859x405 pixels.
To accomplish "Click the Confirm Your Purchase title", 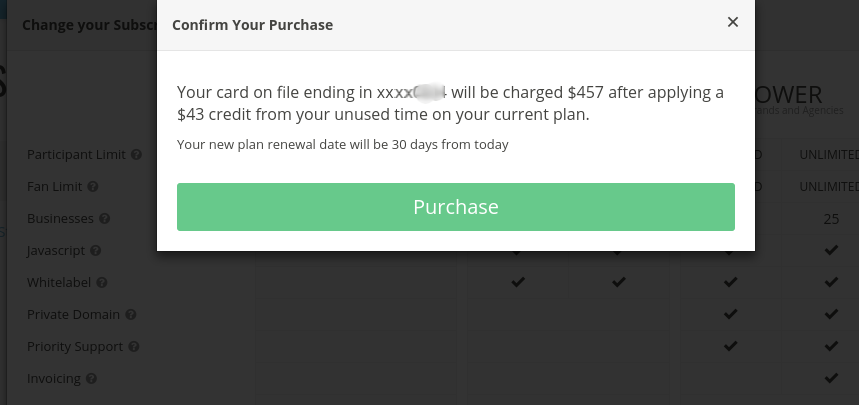I will coord(252,24).
